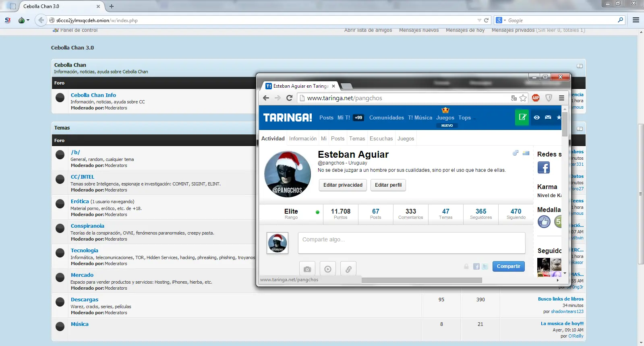Click the shield extension icon in Chrome
Screen dimensions: 644x346
tap(549, 98)
